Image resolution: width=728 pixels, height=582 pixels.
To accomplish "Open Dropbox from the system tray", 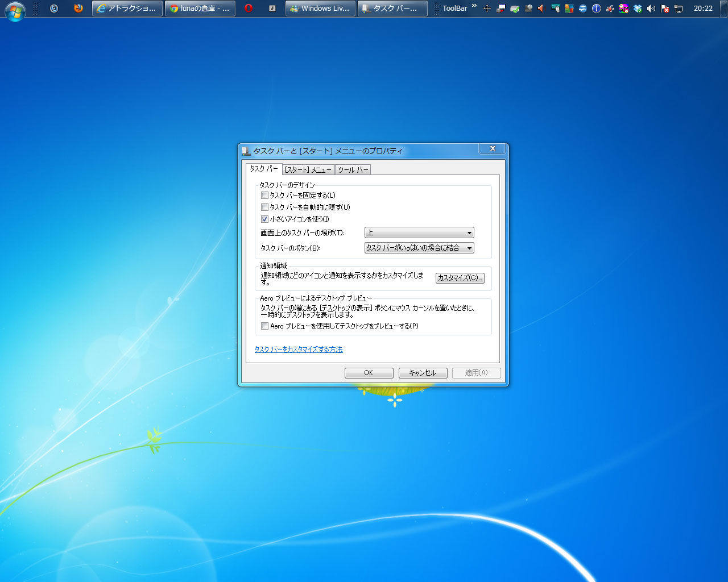I will 638,9.
